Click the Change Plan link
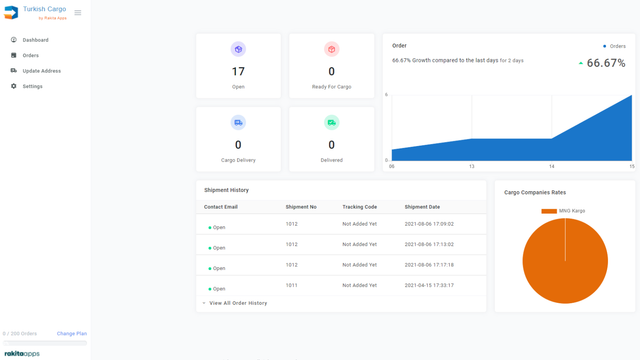 (x=72, y=333)
